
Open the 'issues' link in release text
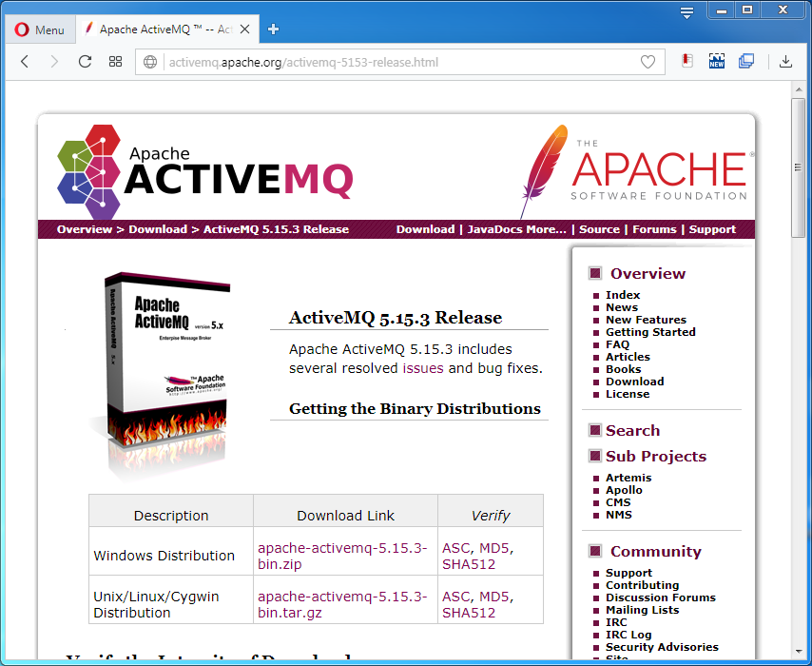point(423,368)
